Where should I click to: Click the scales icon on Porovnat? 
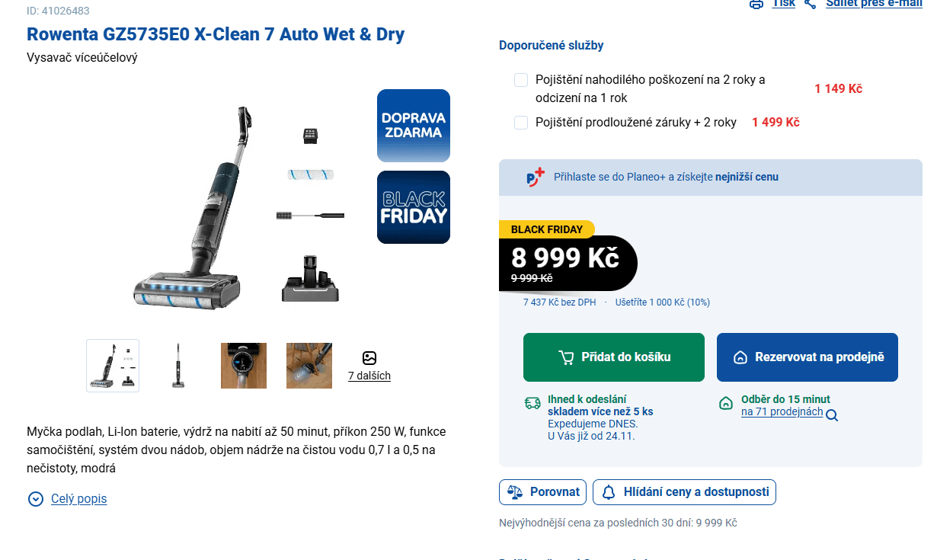[x=515, y=492]
